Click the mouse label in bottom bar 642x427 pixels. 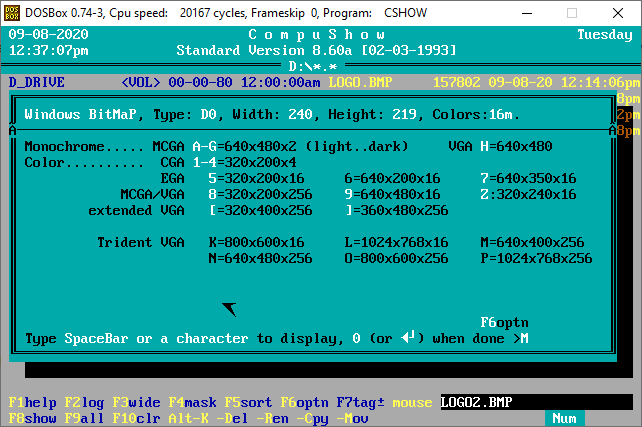tap(412, 403)
